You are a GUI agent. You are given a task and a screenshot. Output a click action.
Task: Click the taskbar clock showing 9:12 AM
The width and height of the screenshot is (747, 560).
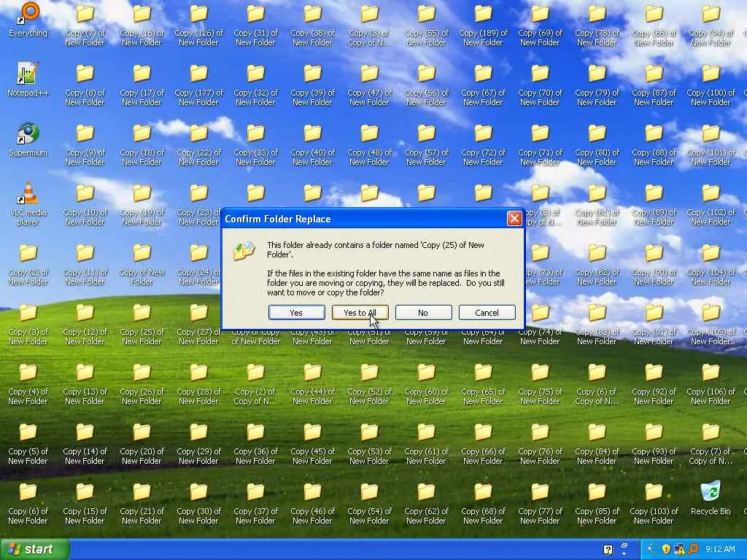pyautogui.click(x=720, y=550)
